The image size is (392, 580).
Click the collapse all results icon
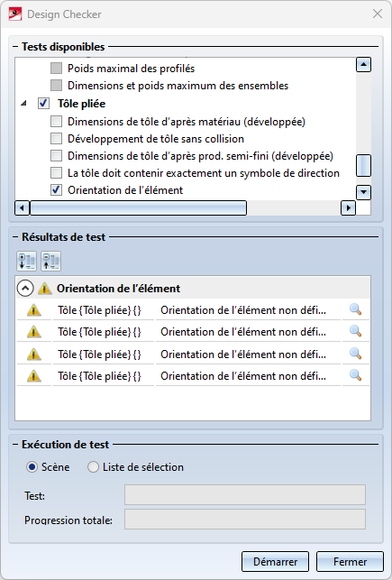point(50,262)
